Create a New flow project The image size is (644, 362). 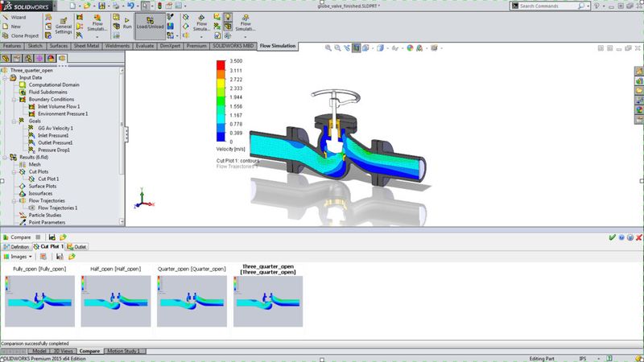click(x=12, y=27)
